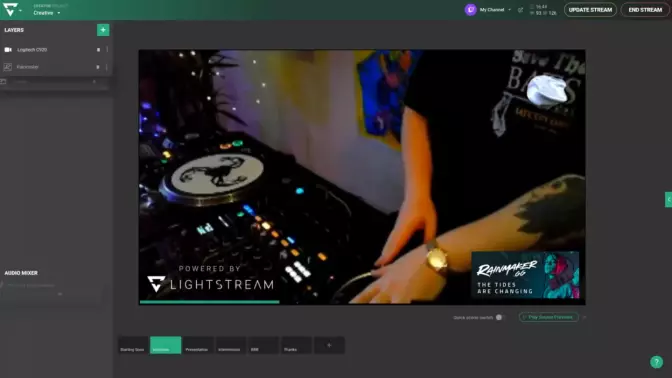
Task: Select the Logitech C920 camera layer icon
Action: (x=8, y=50)
